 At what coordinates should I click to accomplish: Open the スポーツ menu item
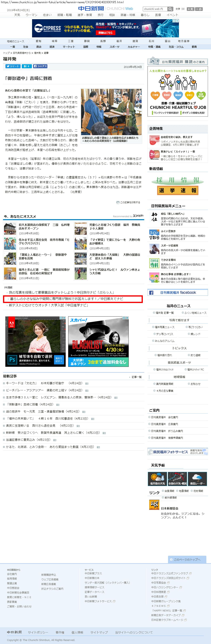(x=114, y=47)
